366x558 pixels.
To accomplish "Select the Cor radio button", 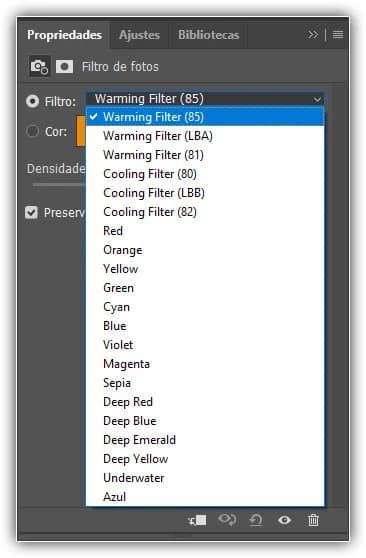I will 32,131.
